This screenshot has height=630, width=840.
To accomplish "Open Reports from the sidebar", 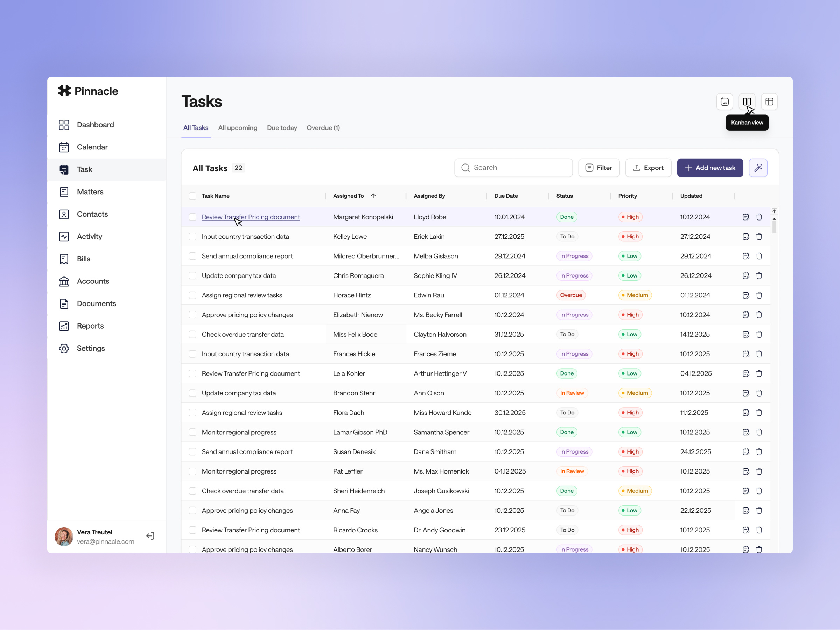I will click(x=90, y=326).
